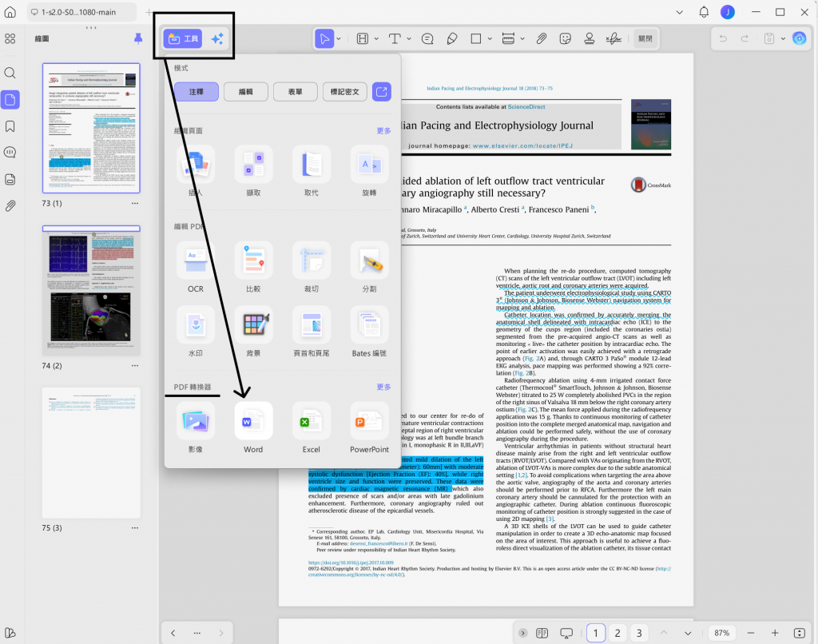Open the 工具 tools button
Viewport: 818px width, 644px height.
[x=183, y=38]
